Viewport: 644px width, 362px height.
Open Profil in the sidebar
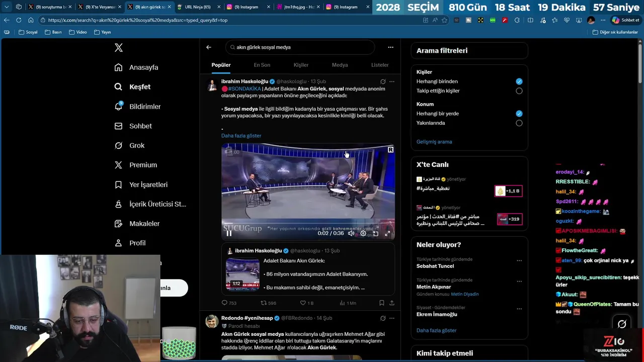click(x=130, y=243)
